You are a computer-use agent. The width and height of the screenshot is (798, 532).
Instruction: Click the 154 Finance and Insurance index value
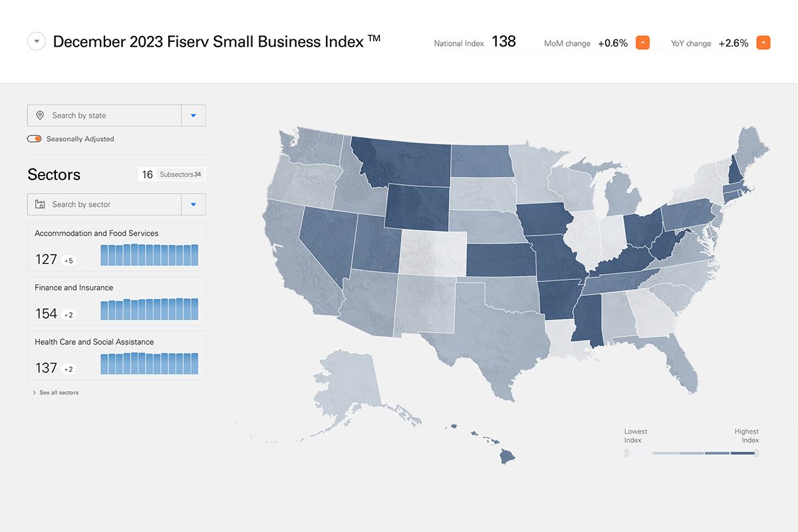pyautogui.click(x=46, y=314)
